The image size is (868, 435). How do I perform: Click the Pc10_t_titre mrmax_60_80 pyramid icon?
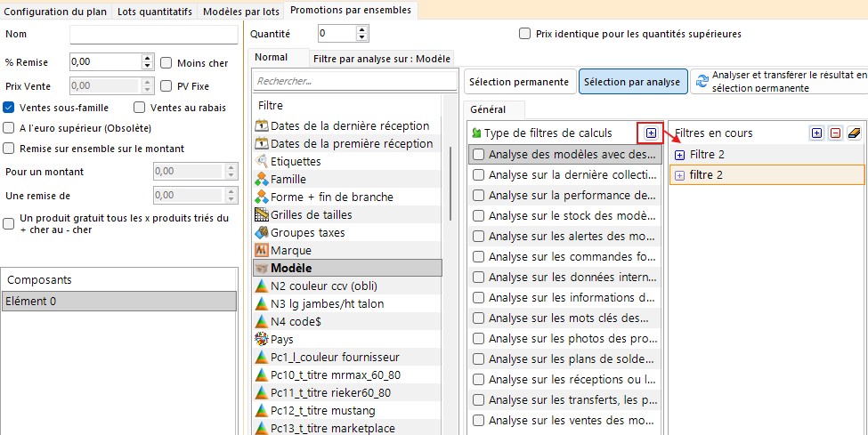(261, 375)
